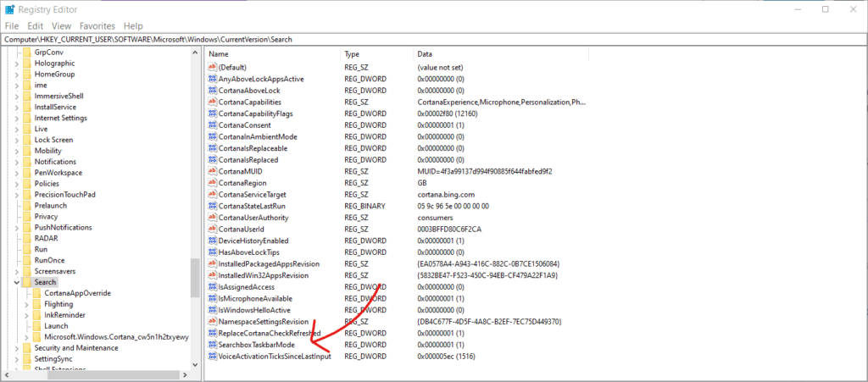This screenshot has height=382, width=868.
Task: Click the CortanaConsent DWORD value icon
Action: coord(212,125)
